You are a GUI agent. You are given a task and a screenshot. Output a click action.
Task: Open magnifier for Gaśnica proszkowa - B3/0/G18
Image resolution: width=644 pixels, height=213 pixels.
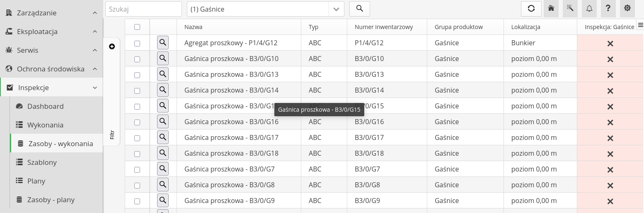[x=163, y=153]
